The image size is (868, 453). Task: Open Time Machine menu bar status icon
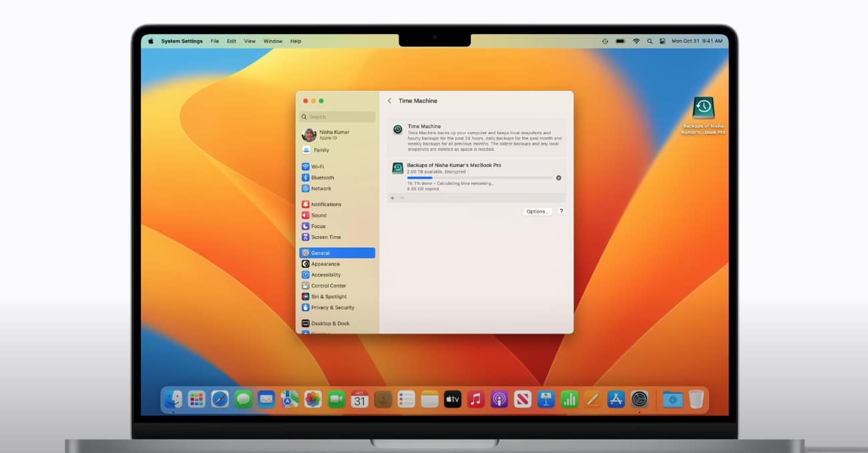(605, 41)
